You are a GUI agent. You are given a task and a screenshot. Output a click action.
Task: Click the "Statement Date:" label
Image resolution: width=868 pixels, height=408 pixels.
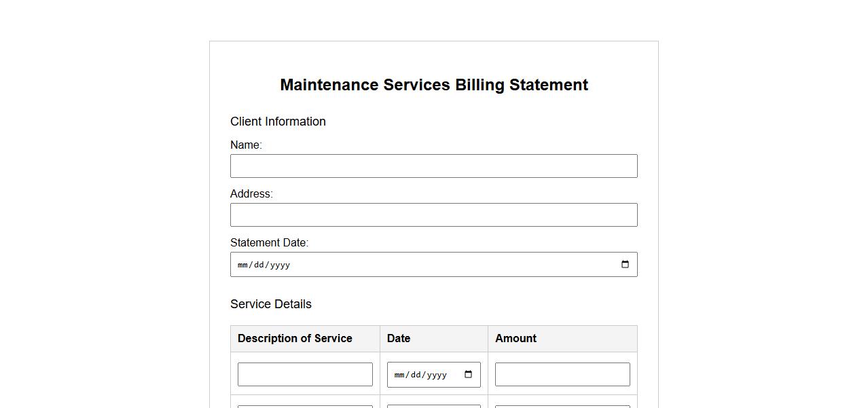[x=269, y=243]
